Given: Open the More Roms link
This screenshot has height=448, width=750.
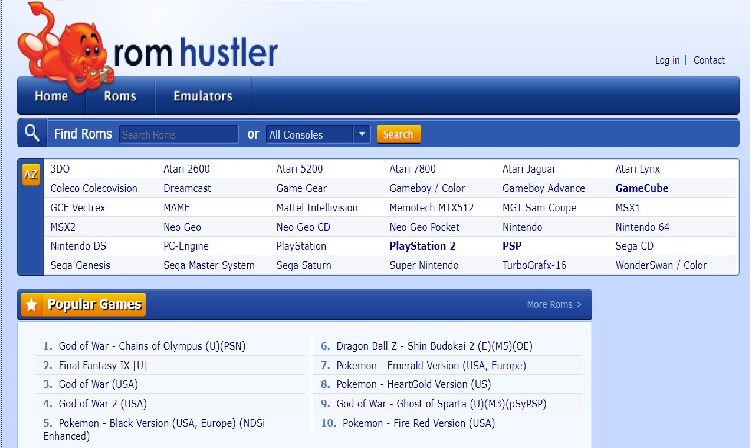Looking at the screenshot, I should coord(554,305).
